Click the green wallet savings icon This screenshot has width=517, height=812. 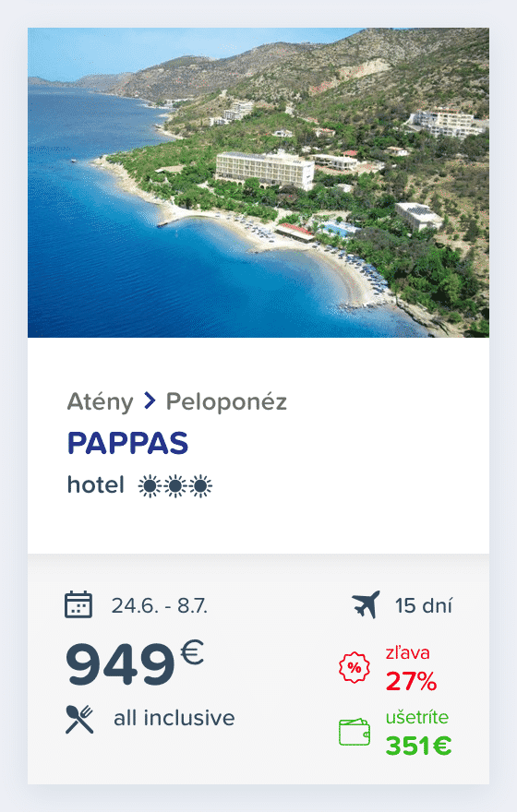[x=355, y=733]
